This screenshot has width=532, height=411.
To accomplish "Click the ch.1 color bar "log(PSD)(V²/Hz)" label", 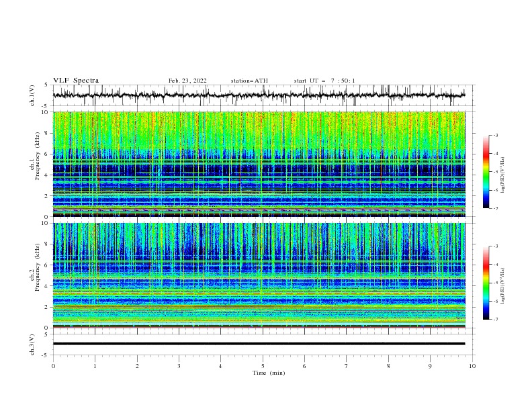I will pyautogui.click(x=503, y=175).
